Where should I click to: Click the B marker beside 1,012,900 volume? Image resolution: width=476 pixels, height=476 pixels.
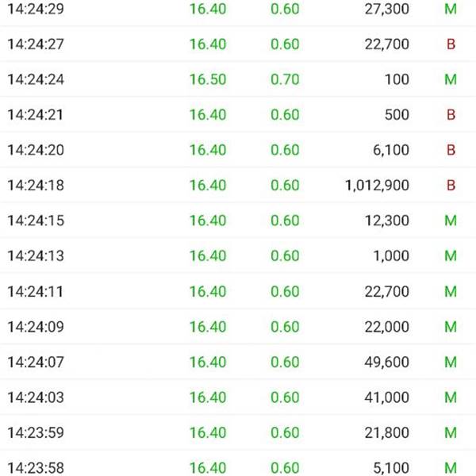tap(451, 185)
